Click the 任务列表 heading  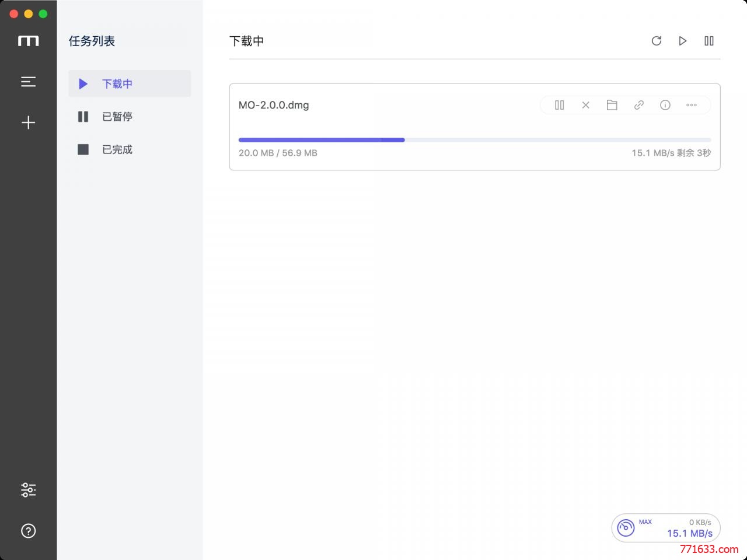click(92, 41)
